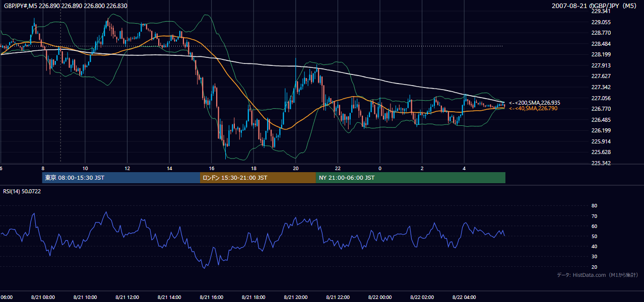Click the 8/21 12:00 time axis label

(x=127, y=297)
